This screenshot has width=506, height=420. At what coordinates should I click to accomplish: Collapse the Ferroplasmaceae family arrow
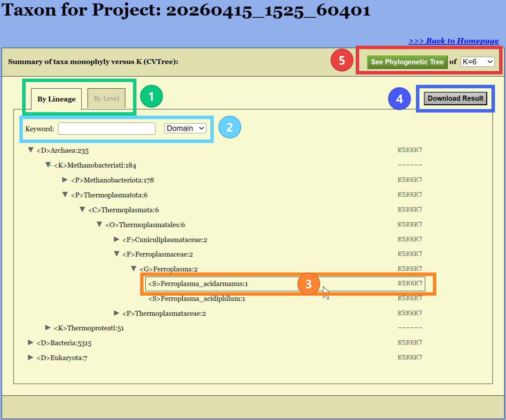tap(117, 254)
